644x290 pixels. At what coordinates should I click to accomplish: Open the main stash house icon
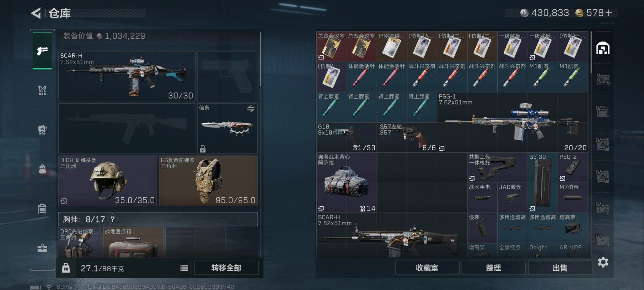[x=603, y=48]
